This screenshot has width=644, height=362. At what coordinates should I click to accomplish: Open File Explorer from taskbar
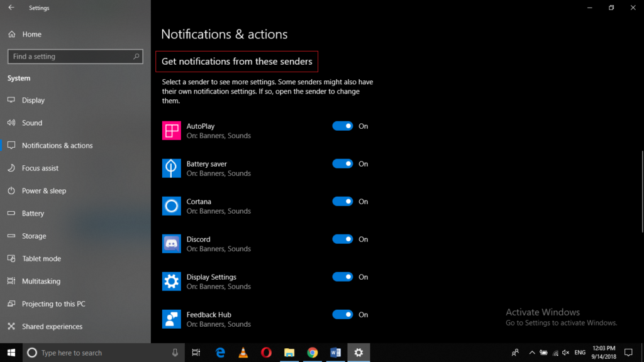[x=289, y=353]
